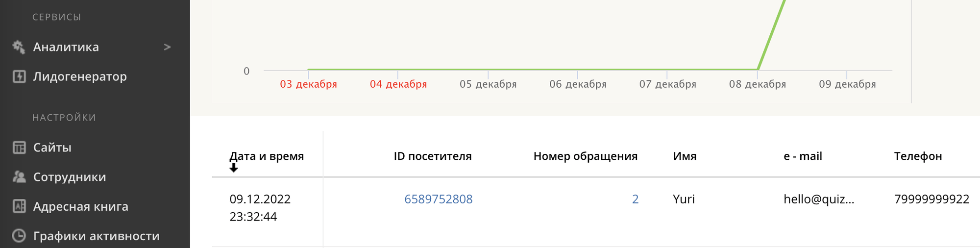Screen dimensions: 980x248
Task: Click the Номер обращения column header
Action: point(586,156)
